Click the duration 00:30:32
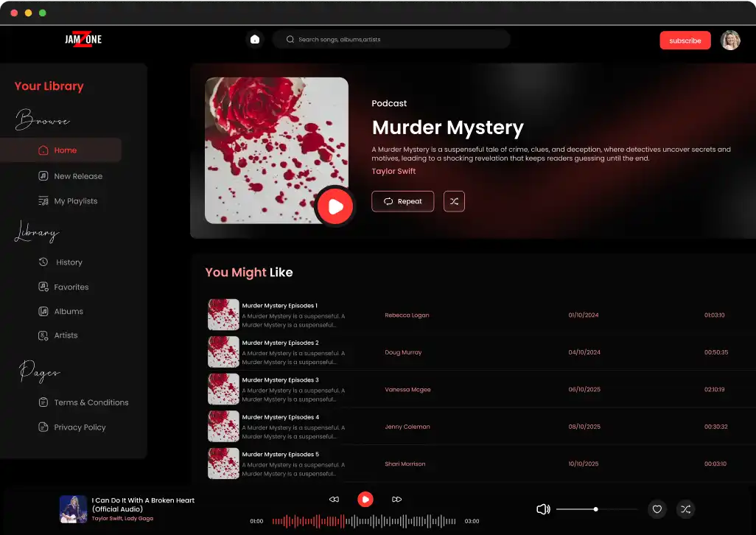 (716, 427)
